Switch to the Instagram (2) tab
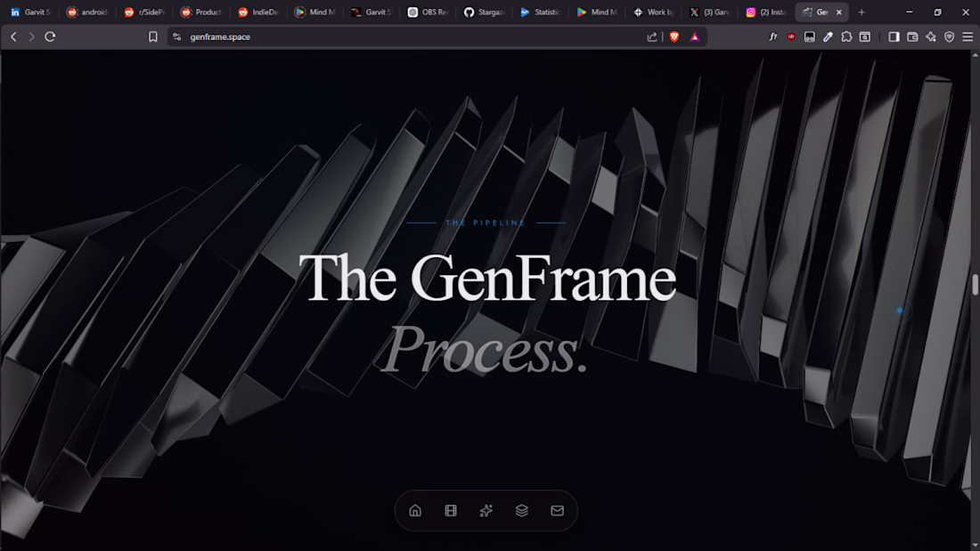 (x=767, y=12)
